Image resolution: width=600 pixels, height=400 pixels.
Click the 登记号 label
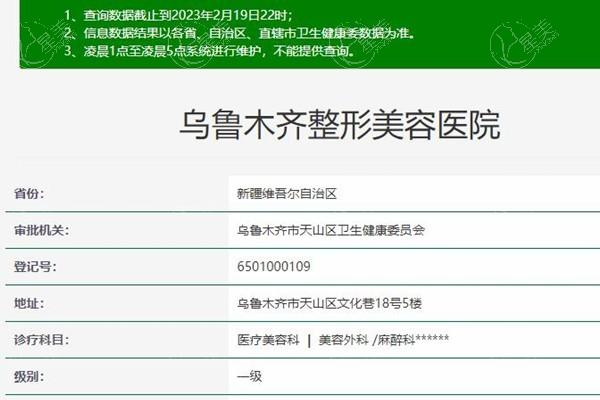coord(35,266)
